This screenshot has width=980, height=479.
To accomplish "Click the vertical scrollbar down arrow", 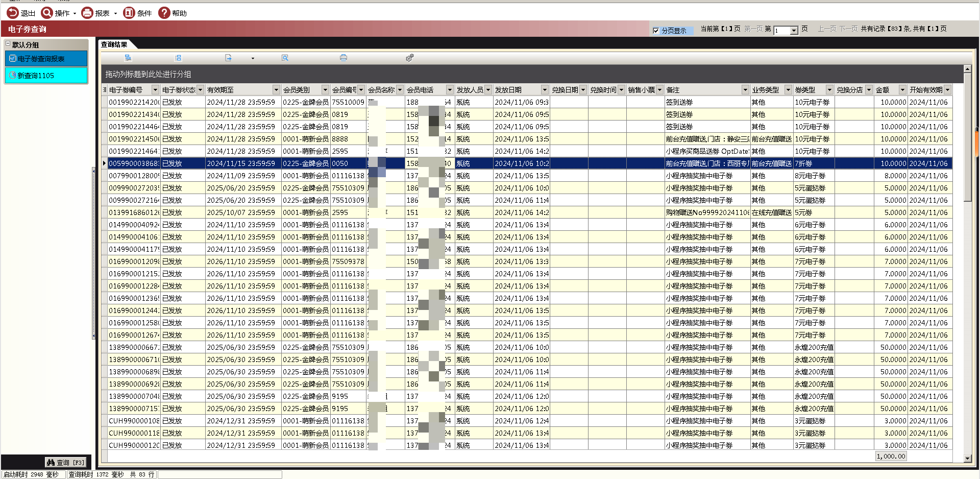I will coord(967,458).
